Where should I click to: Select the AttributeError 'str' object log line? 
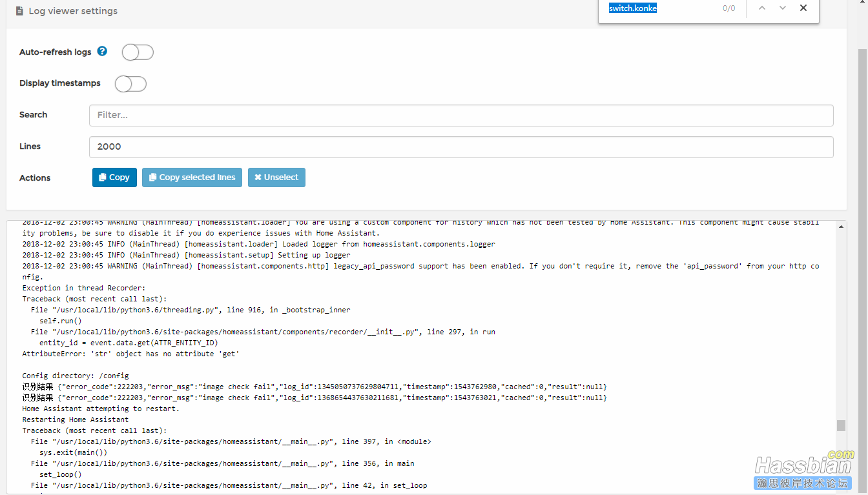point(131,354)
